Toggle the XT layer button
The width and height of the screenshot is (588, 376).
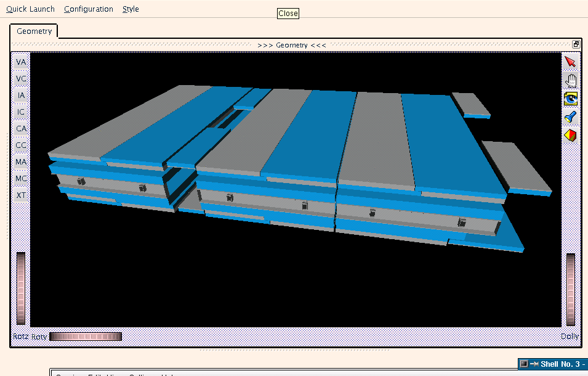[22, 195]
